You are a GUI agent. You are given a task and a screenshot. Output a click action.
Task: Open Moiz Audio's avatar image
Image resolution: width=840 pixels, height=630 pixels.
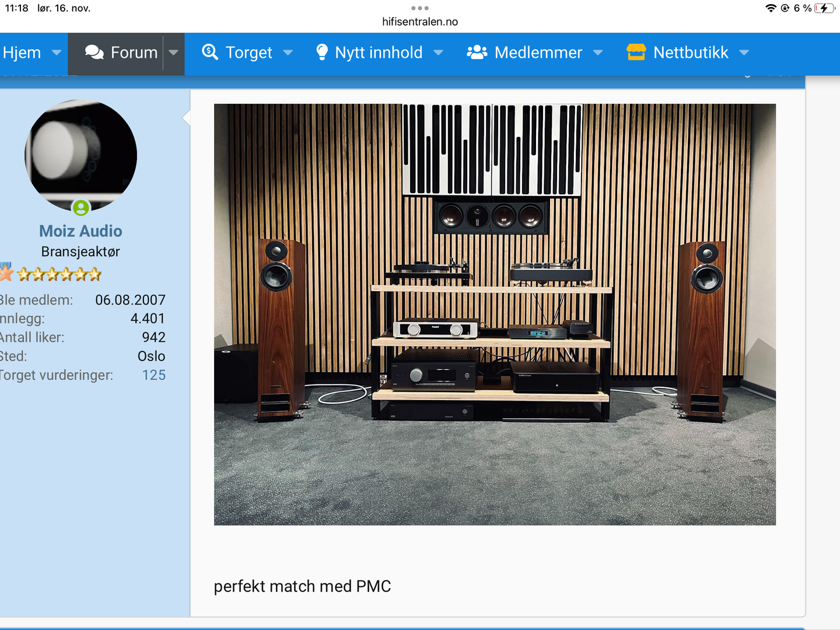tap(81, 156)
